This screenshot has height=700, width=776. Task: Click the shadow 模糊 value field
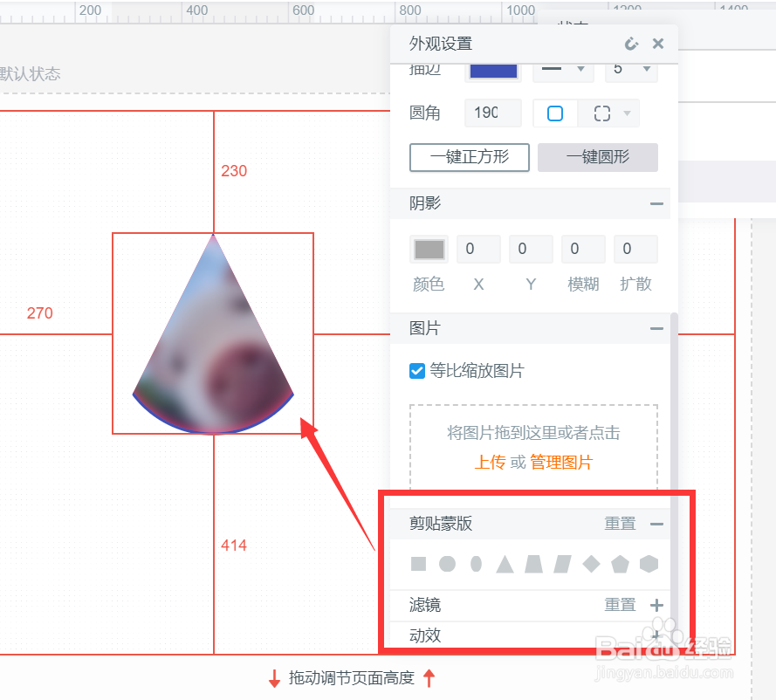tap(583, 249)
